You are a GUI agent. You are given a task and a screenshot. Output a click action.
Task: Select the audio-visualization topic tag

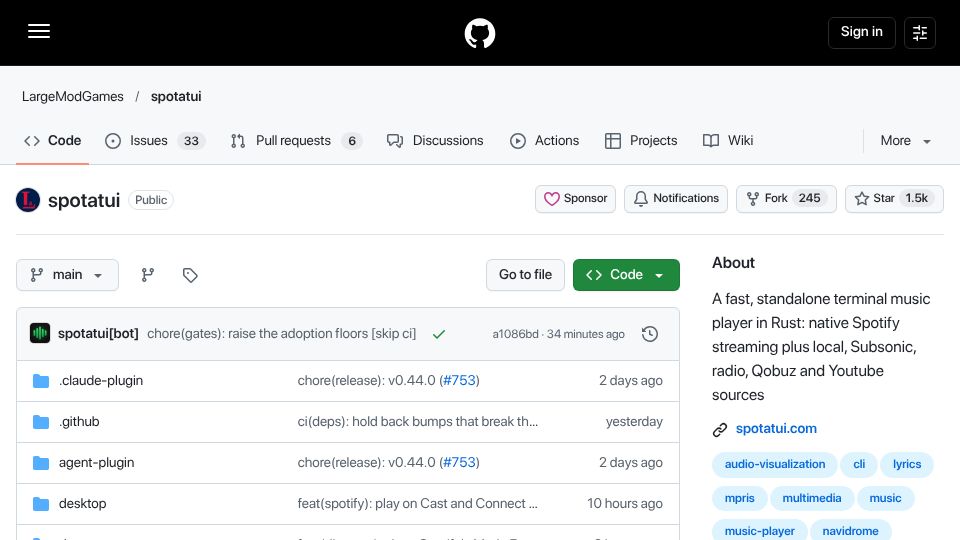click(775, 464)
